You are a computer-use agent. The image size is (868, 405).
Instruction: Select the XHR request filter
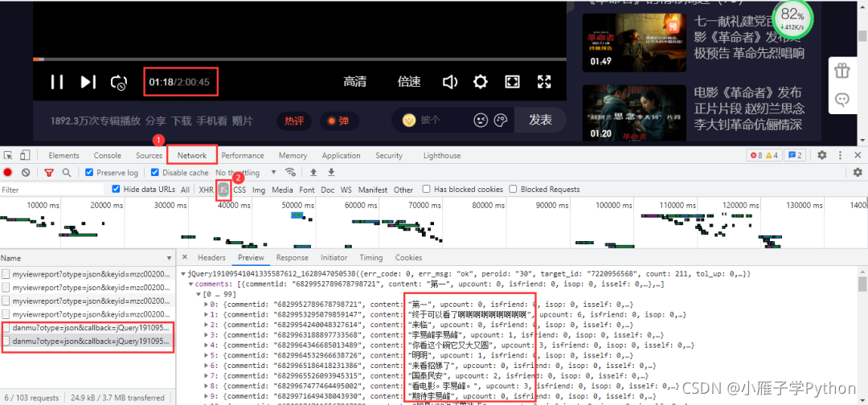pyautogui.click(x=207, y=190)
